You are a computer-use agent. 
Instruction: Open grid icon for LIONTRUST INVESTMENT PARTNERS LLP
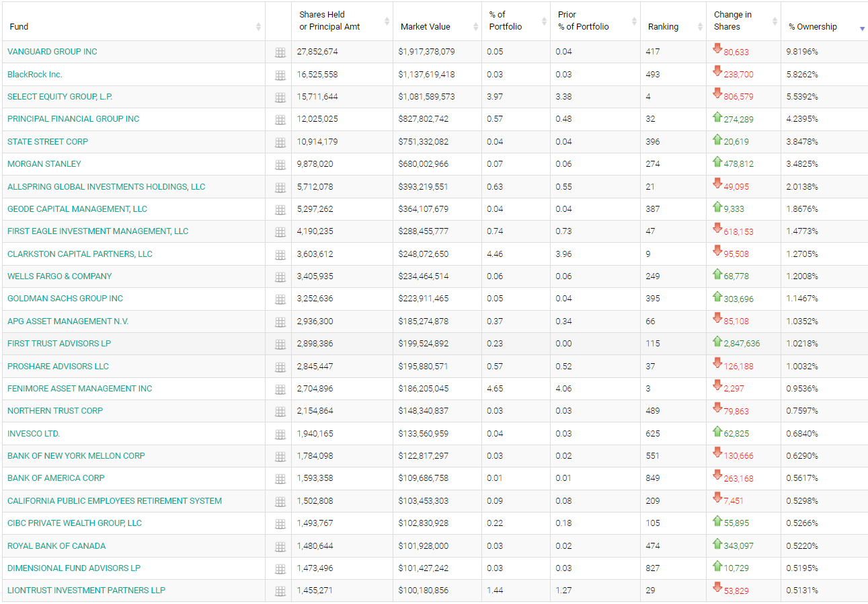tap(280, 591)
